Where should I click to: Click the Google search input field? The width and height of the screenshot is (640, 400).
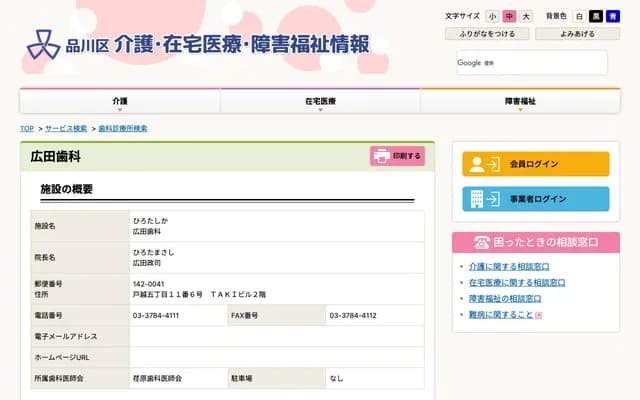point(540,62)
